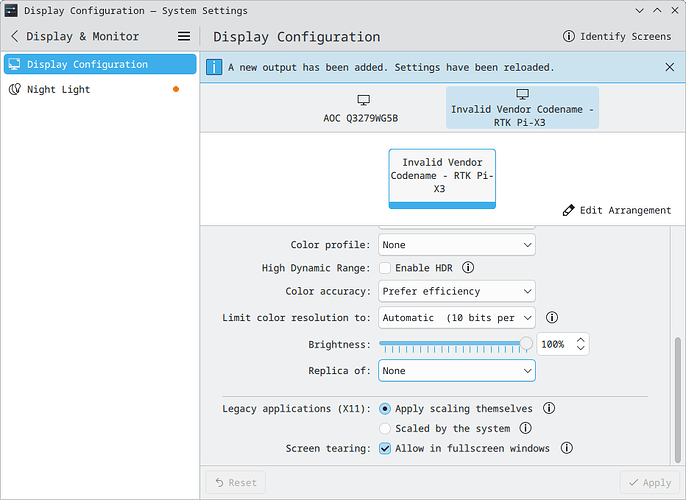Switch to AOC Q3279WG5B monitor tab
Viewport: 686px width, 500px height.
[x=361, y=108]
